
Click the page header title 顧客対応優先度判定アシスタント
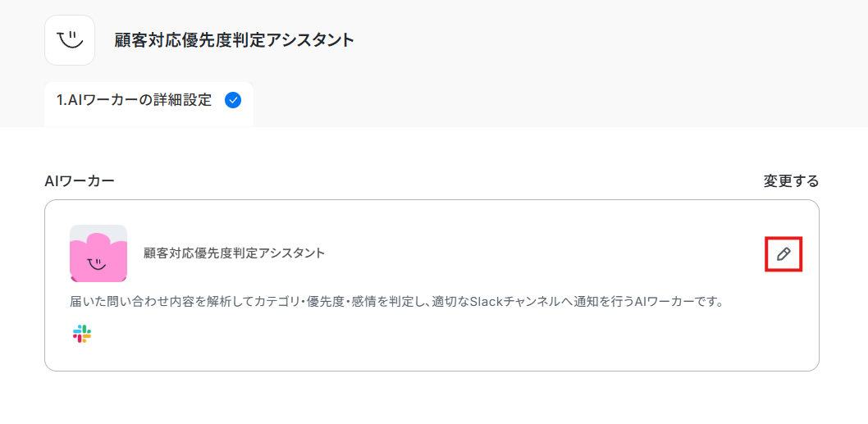pos(234,40)
